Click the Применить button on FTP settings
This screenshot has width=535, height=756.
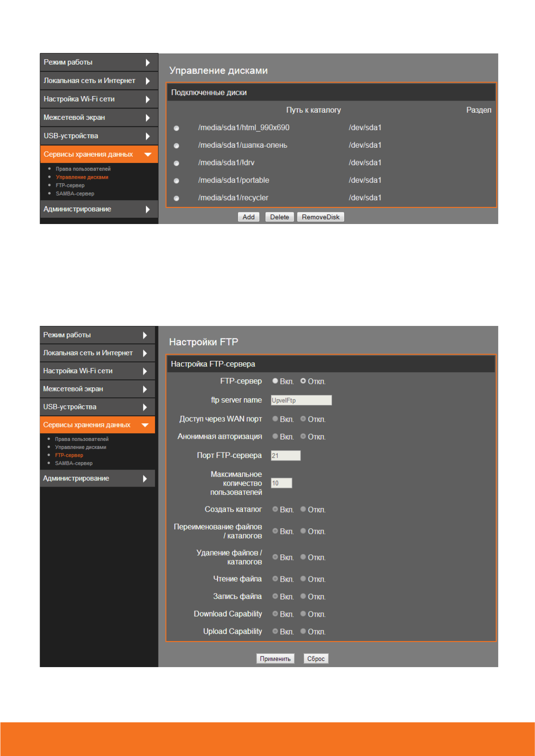[x=275, y=659]
